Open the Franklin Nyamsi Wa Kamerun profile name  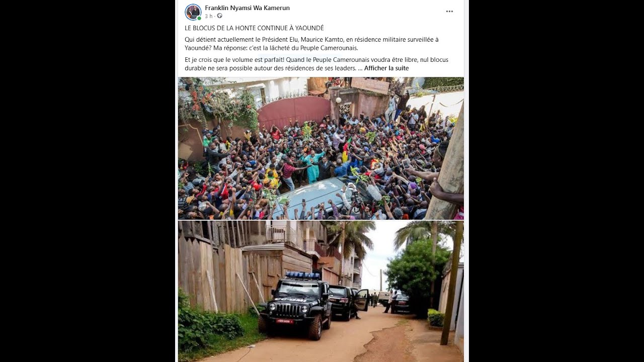(247, 8)
